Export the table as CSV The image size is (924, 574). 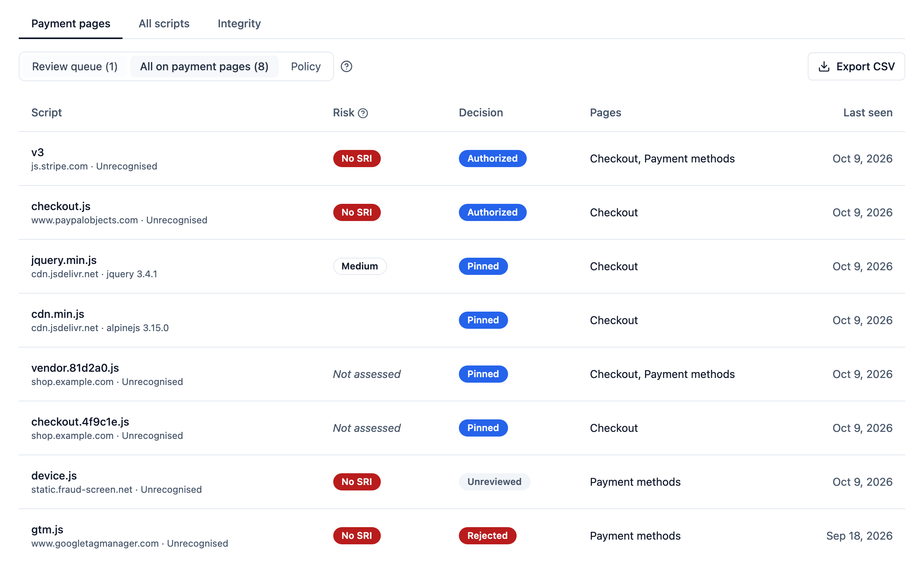(856, 66)
